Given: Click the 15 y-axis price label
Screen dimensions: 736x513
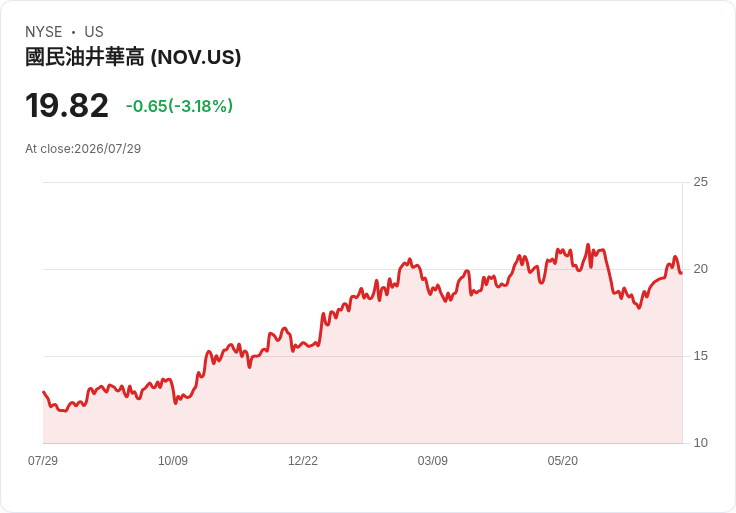Looking at the screenshot, I should coord(700,356).
